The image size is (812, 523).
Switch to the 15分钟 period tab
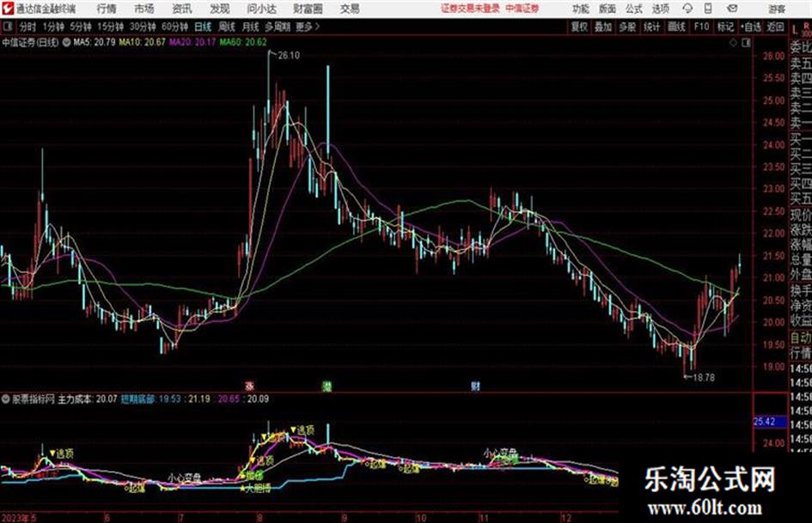pyautogui.click(x=111, y=27)
